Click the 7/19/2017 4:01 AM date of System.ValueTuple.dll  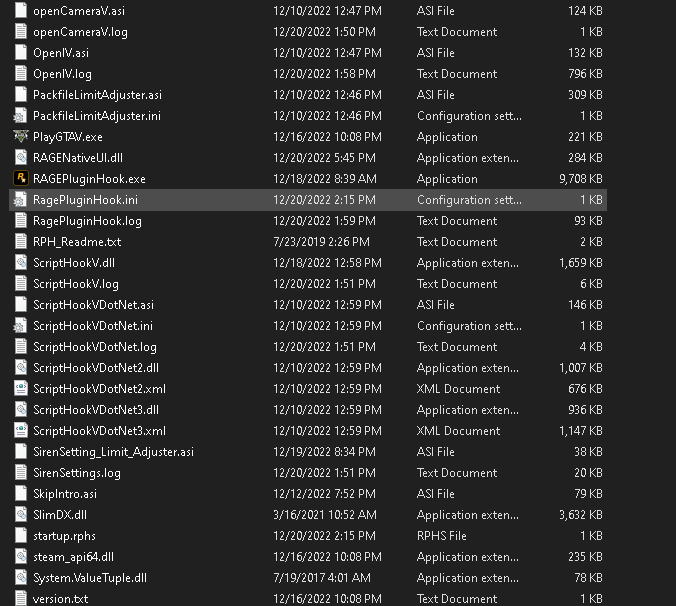(x=322, y=578)
